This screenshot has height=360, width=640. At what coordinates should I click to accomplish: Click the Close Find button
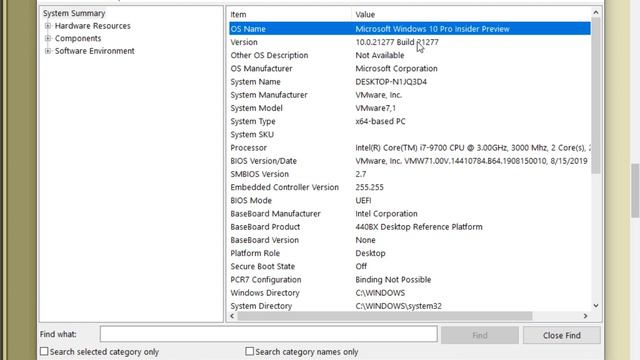point(562,335)
